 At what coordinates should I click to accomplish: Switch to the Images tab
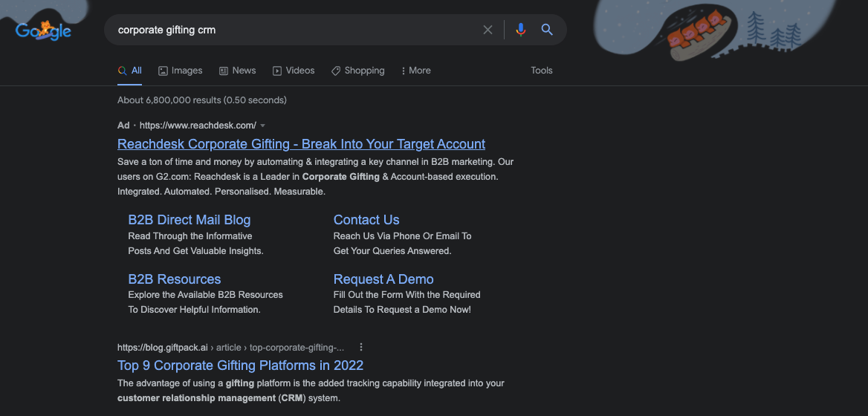180,71
